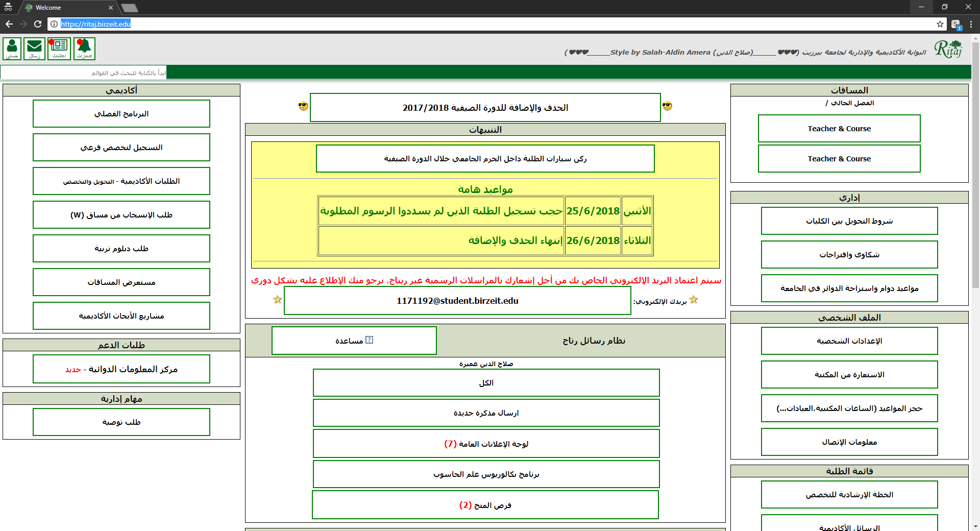Image resolution: width=980 pixels, height=531 pixels.
Task: Open حجز المواعيد (الساعات المكتبية)
Action: 849,408
